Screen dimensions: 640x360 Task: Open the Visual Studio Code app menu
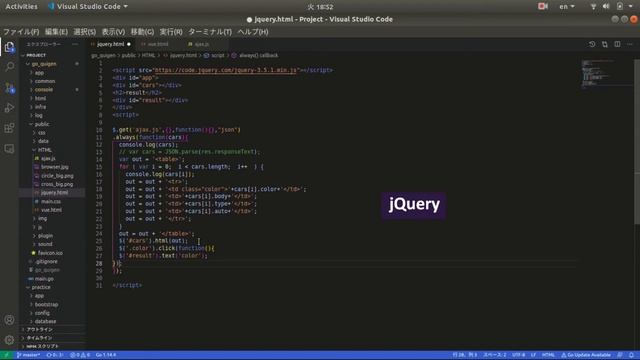point(88,7)
